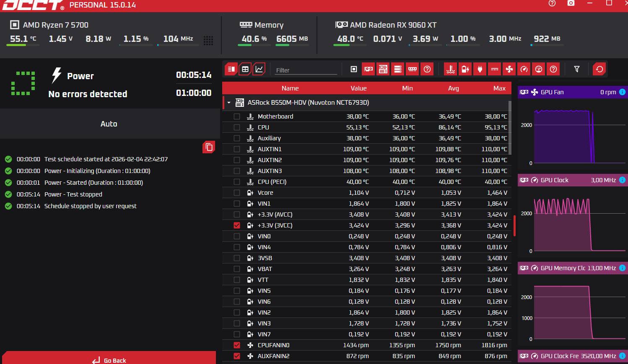628x364 pixels.
Task: Tick the Auxiliary sensor checkbox
Action: coord(237,138)
